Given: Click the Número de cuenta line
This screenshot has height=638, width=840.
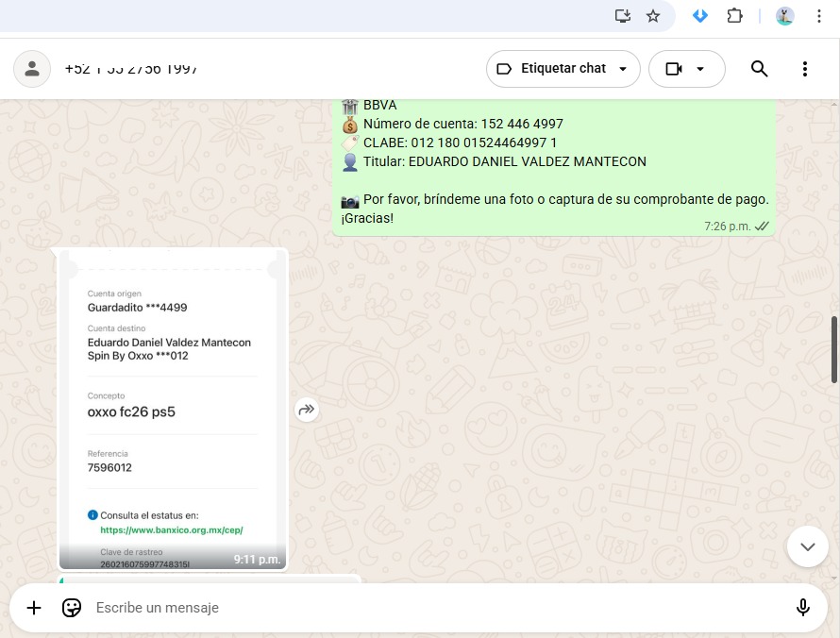Looking at the screenshot, I should (x=462, y=124).
